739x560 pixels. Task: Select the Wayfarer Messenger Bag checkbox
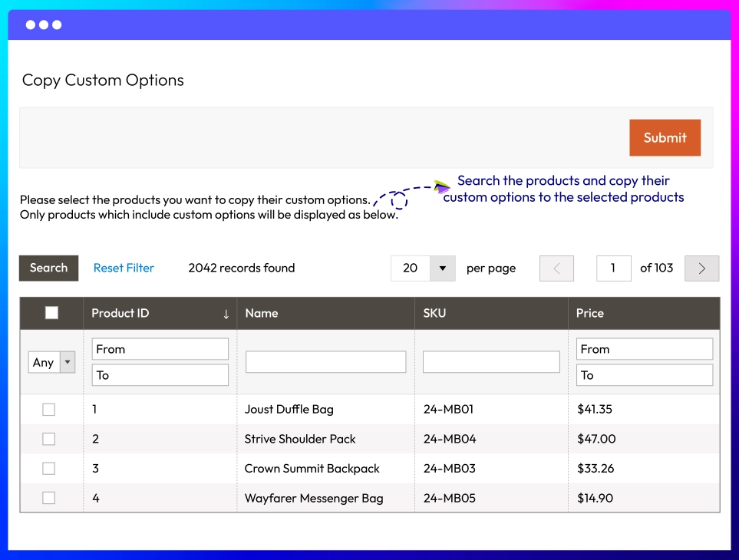[x=48, y=498]
